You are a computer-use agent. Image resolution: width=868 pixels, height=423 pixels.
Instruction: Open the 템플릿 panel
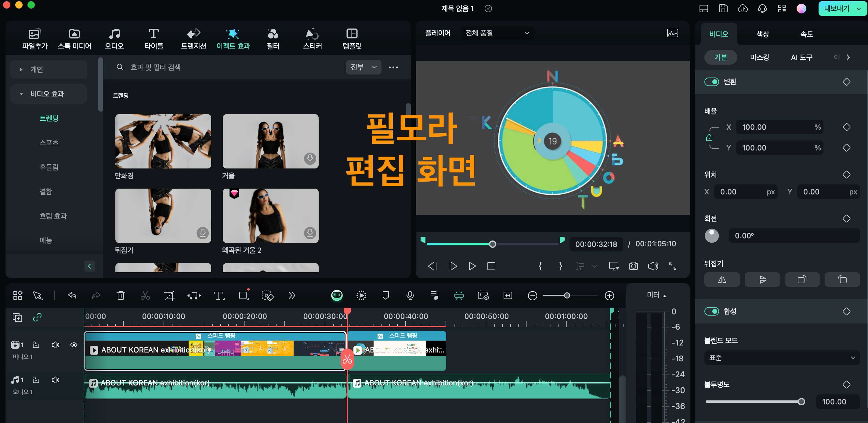click(x=352, y=39)
